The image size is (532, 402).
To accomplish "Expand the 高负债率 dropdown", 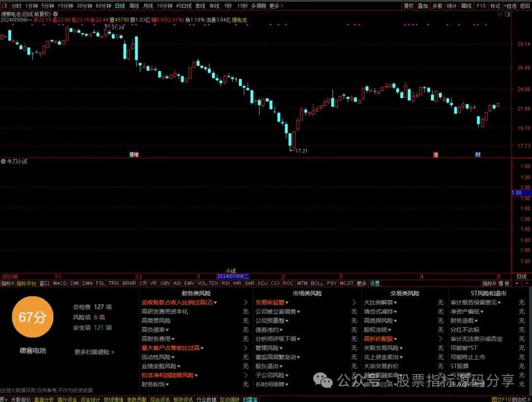I will 155,330.
